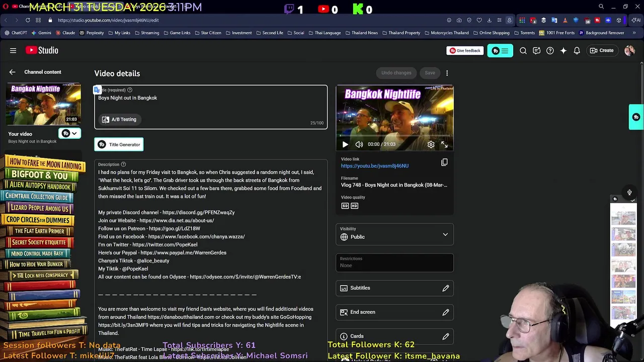The height and width of the screenshot is (362, 644).
Task: Click the teal TubeBuddy menu button in header
Action: [x=500, y=51]
